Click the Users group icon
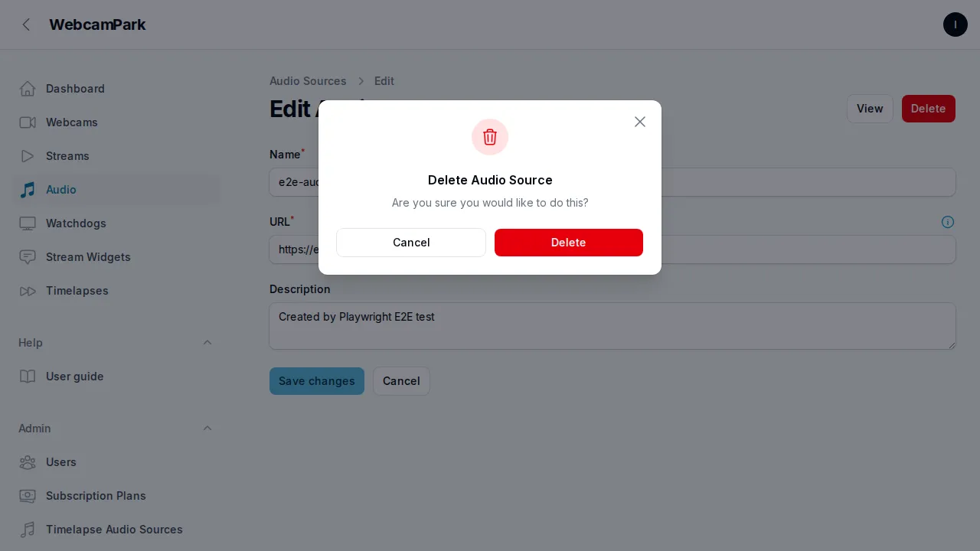Image resolution: width=980 pixels, height=551 pixels. pyautogui.click(x=28, y=462)
